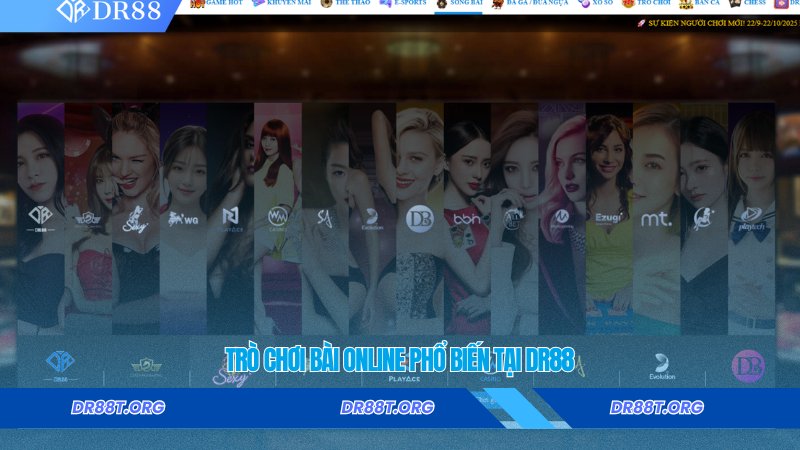Viewport: 800px width, 450px height.
Task: Choose the Evolution logo in the bottom row
Action: 662,367
